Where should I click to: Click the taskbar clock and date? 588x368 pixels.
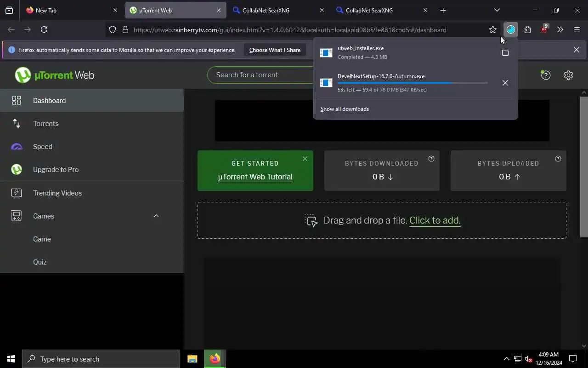point(548,359)
